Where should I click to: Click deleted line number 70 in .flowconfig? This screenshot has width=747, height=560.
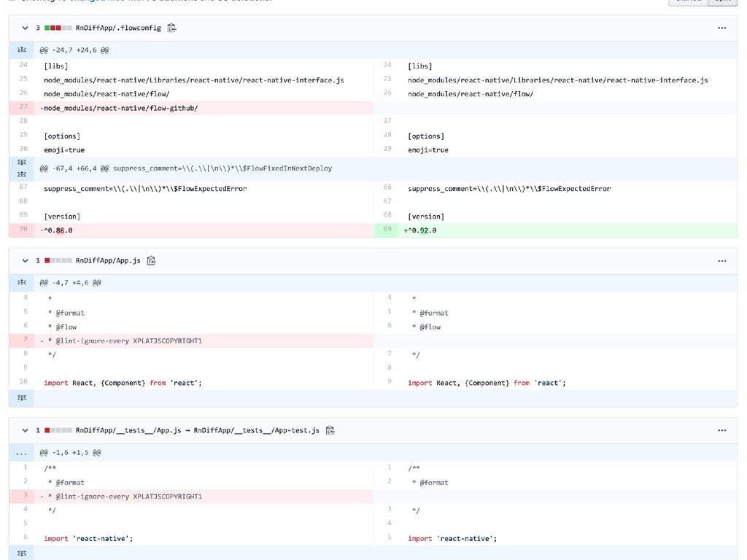point(21,230)
